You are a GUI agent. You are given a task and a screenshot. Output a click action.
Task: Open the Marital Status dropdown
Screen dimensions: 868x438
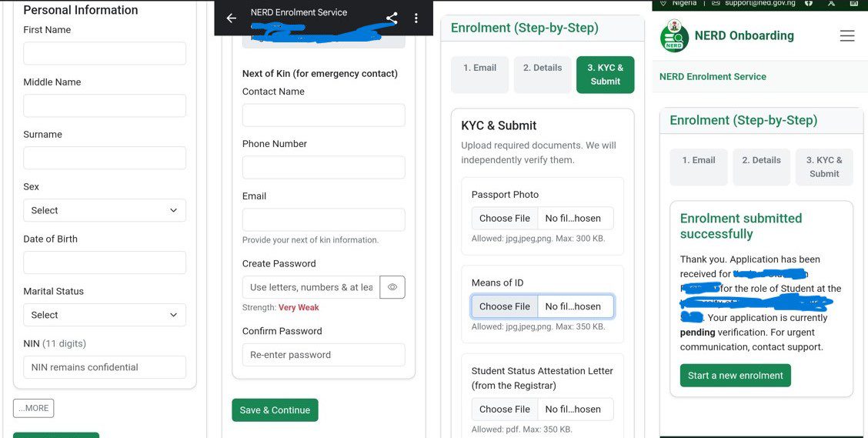pyautogui.click(x=105, y=315)
